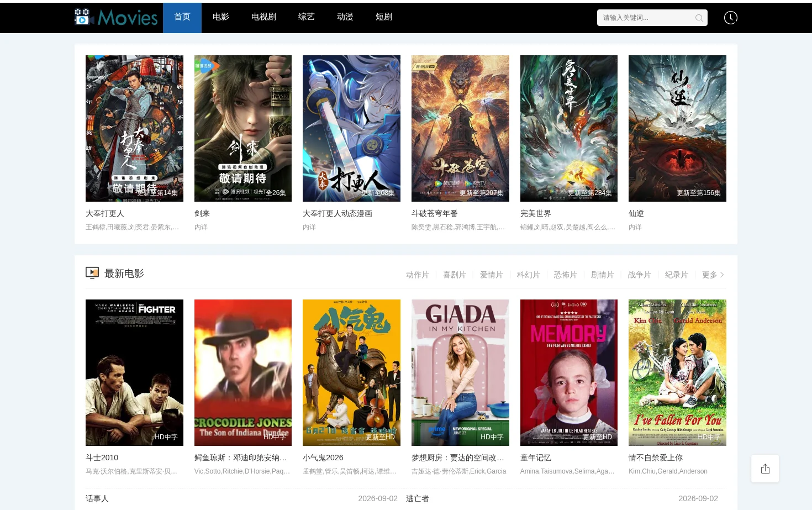The width and height of the screenshot is (812, 510).
Task: Open the 逃亡者 list entry
Action: coord(418,498)
